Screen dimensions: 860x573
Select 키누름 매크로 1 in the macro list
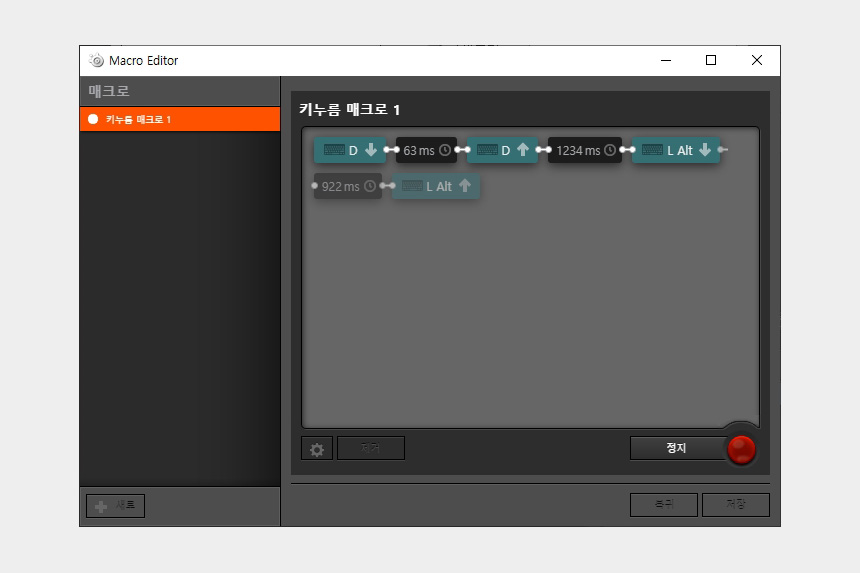[180, 119]
